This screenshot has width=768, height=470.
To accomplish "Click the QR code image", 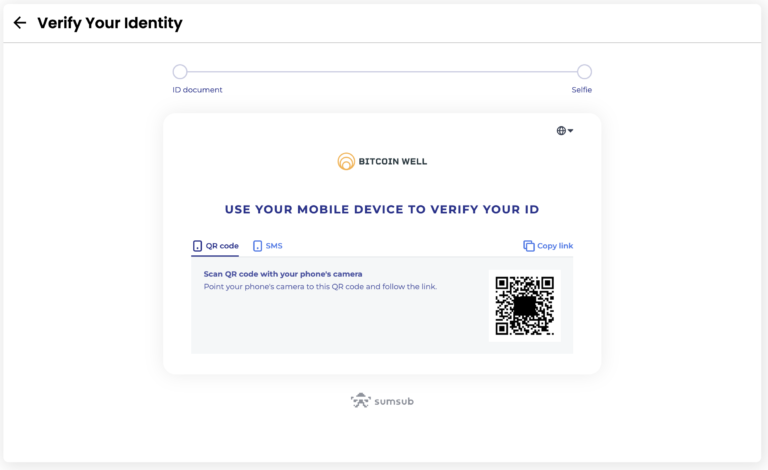I will [525, 306].
